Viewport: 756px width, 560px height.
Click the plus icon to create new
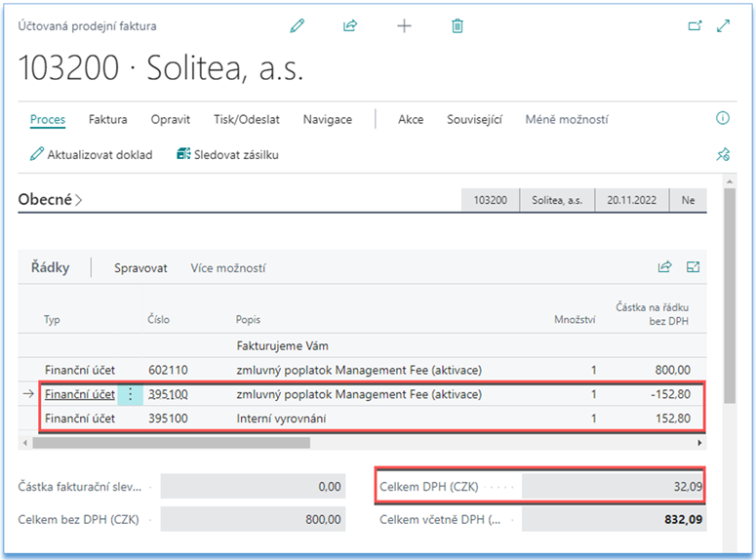tap(404, 26)
